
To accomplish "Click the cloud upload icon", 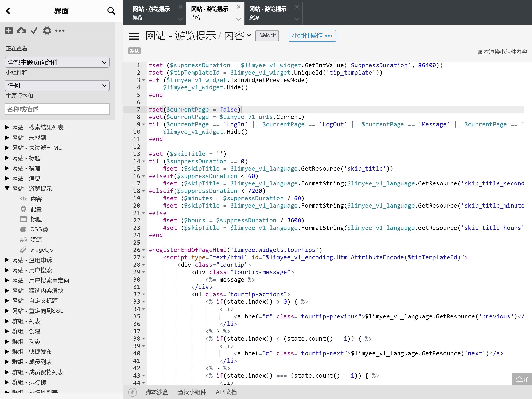I will pyautogui.click(x=21, y=31).
